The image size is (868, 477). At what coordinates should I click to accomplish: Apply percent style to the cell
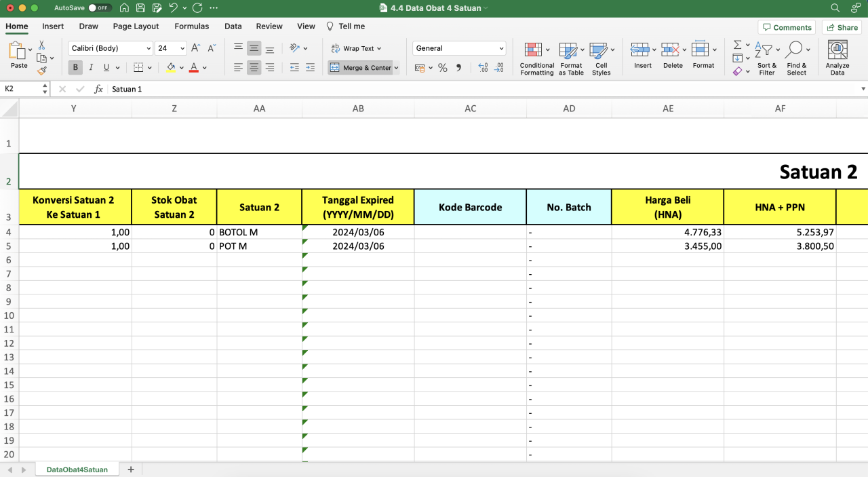tap(443, 68)
